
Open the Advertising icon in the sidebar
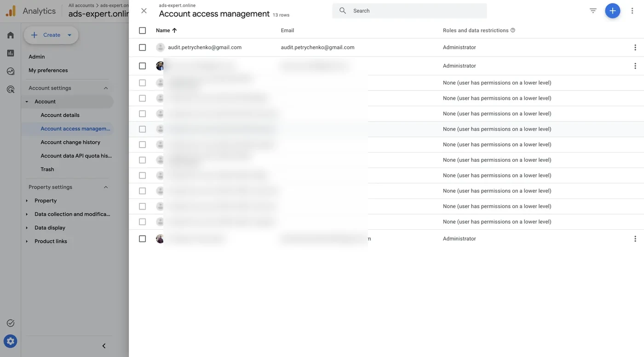tap(11, 89)
